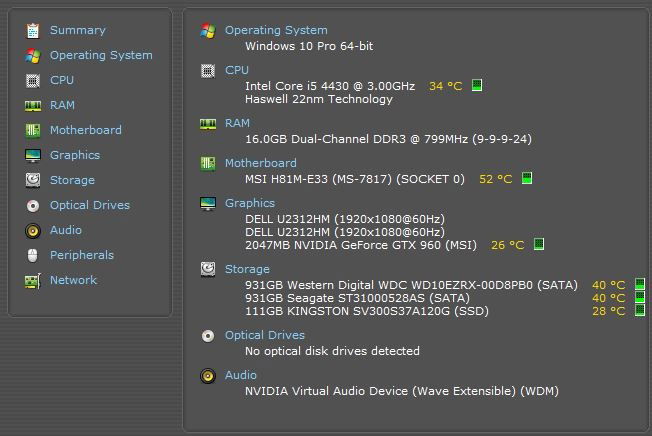
Task: Select the Storage hard drive icon in sidebar
Action: click(x=33, y=181)
